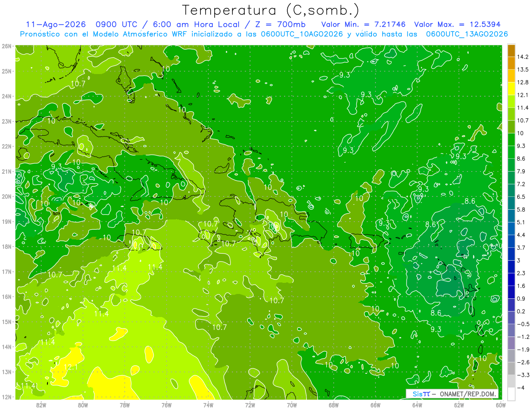Click the '0.2' label on the color scale
This screenshot has height=411, width=532.
[521, 311]
